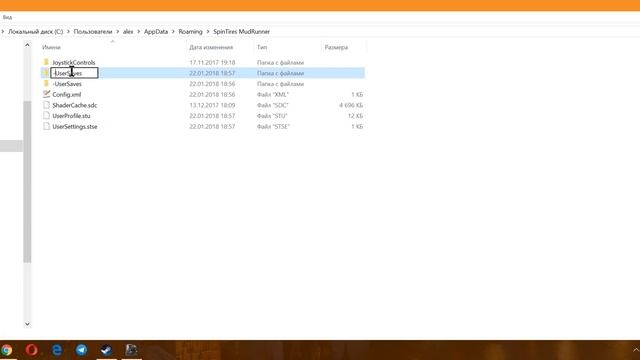Show hidden icons in system tray
This screenshot has height=360, width=640.
pos(636,350)
